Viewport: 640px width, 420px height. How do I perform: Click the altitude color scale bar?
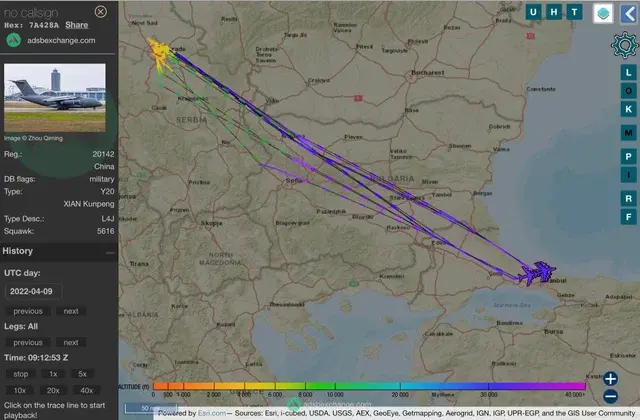pos(369,386)
